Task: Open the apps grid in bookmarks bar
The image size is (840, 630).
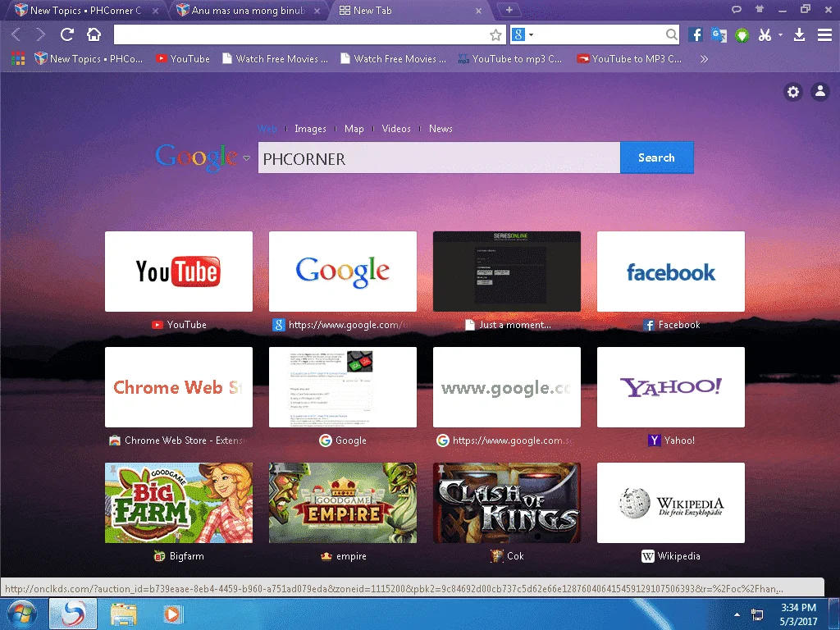Action: click(18, 59)
